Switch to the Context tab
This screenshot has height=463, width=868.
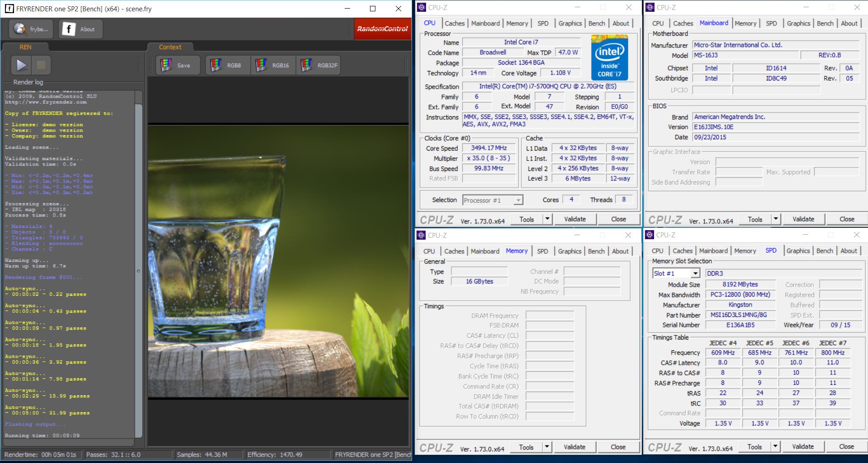170,47
